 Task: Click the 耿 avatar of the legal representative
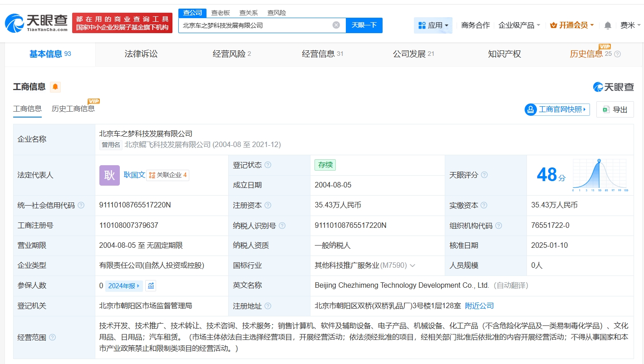pos(109,175)
